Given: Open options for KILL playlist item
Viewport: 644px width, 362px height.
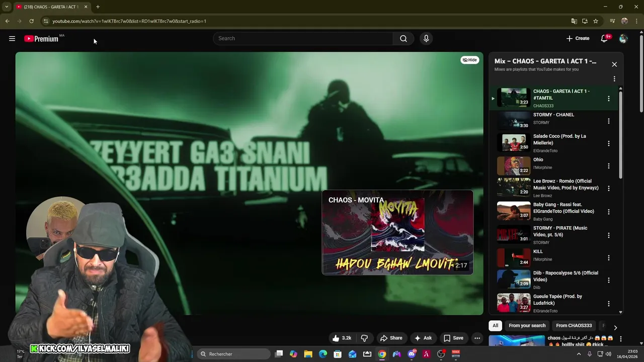Looking at the screenshot, I should point(608,258).
